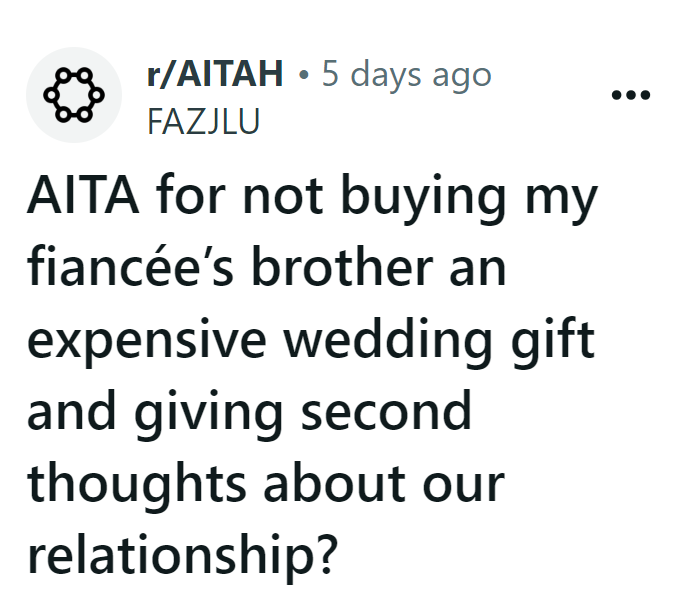Click "expensive" in the post title
The height and width of the screenshot is (604, 696).
148,340
